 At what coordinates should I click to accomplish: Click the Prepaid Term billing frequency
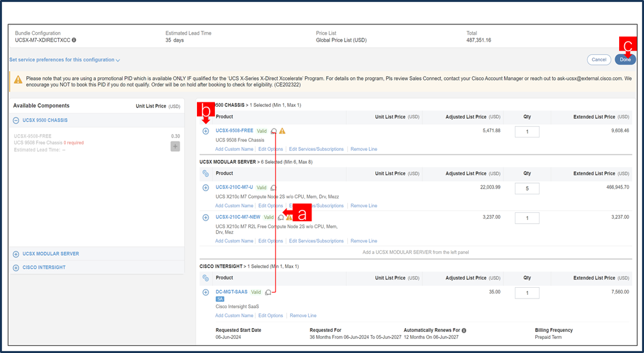pyautogui.click(x=548, y=338)
